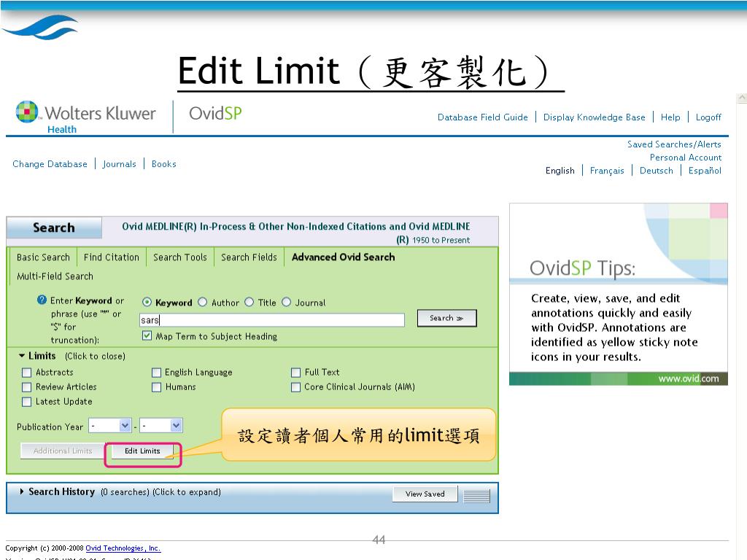Enable Core Clinical Journals (AIM) checkbox

coord(296,387)
